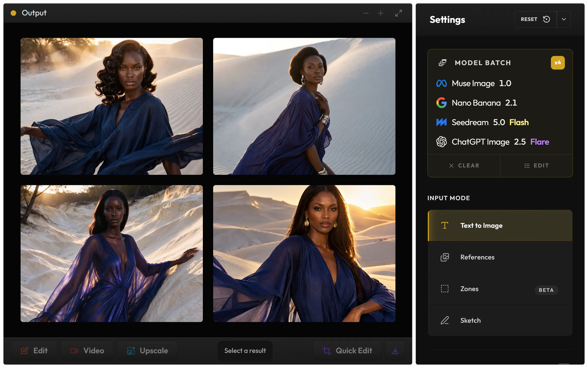Click the zoom out minus icon

(366, 13)
